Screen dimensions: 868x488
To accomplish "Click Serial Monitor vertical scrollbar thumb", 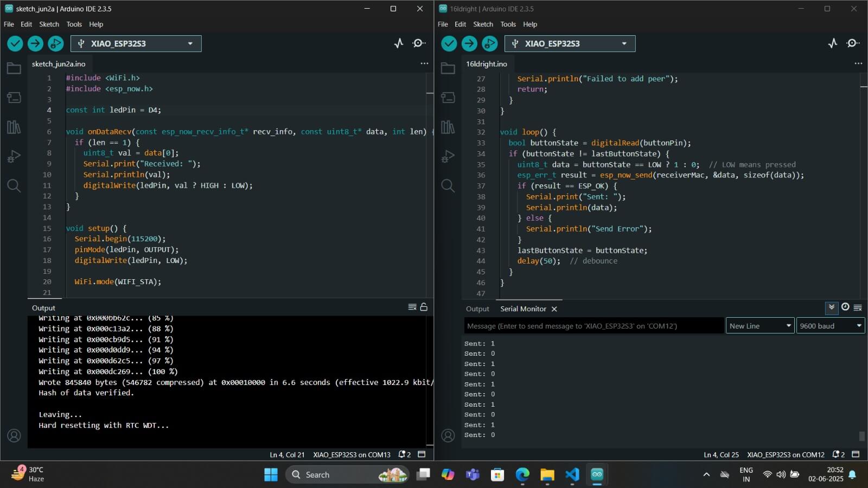I will (x=861, y=436).
